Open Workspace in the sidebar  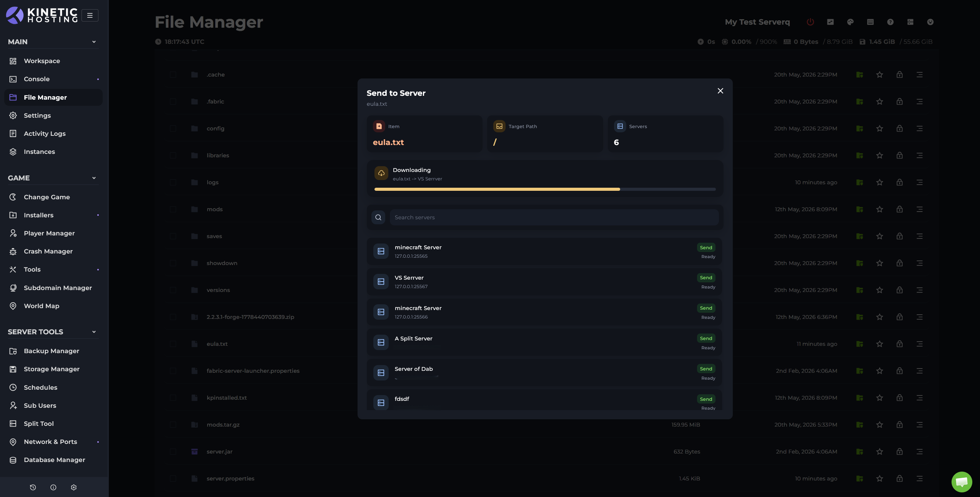point(53,61)
